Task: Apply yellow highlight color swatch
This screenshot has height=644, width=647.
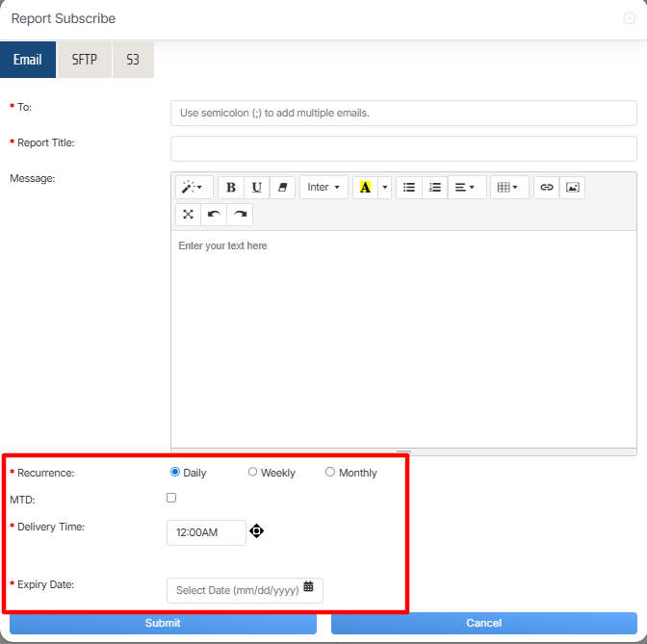Action: [365, 188]
